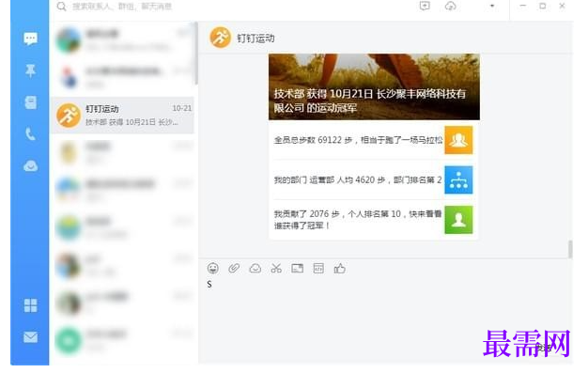The width and height of the screenshot is (588, 373).
Task: Click the conversation list scrollbar
Action: click(196, 54)
